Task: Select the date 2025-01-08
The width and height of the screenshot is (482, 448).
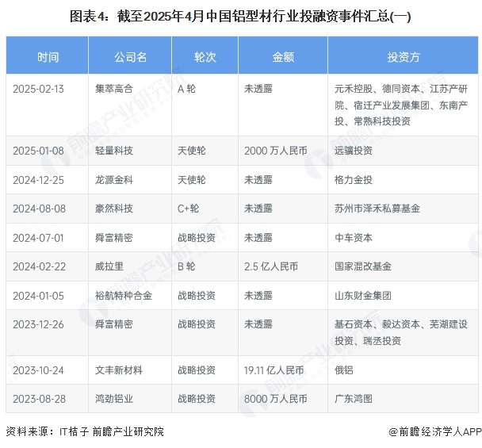Action: point(38,151)
